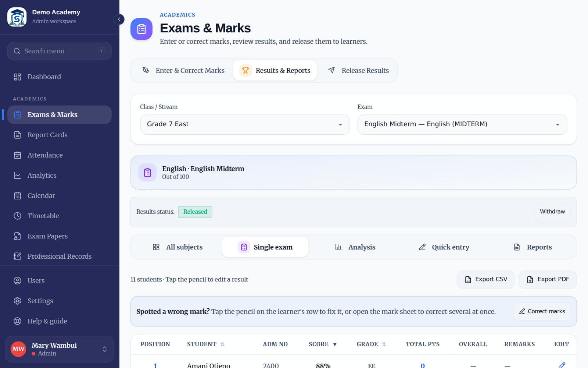Viewport: 588px width, 368px height.
Task: Click the Report Cards document icon
Action: coord(17,135)
